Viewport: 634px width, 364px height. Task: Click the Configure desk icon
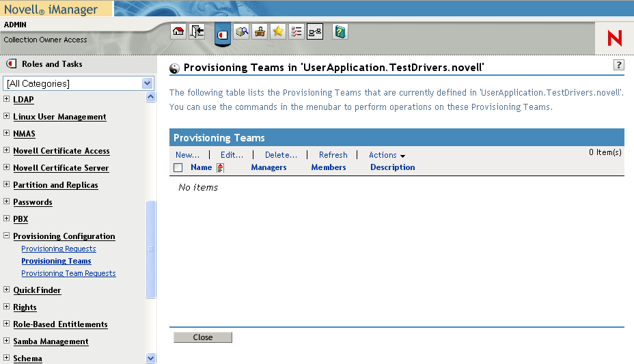point(260,31)
